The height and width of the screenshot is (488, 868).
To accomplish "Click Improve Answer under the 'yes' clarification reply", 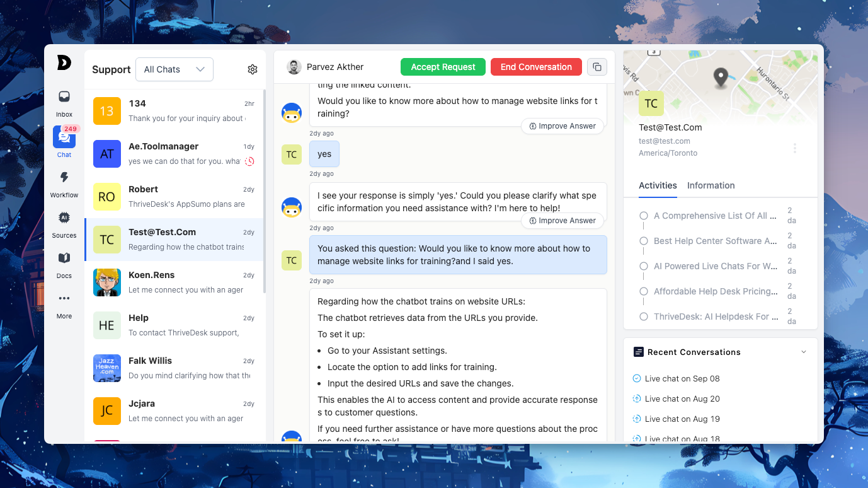I will coord(562,221).
